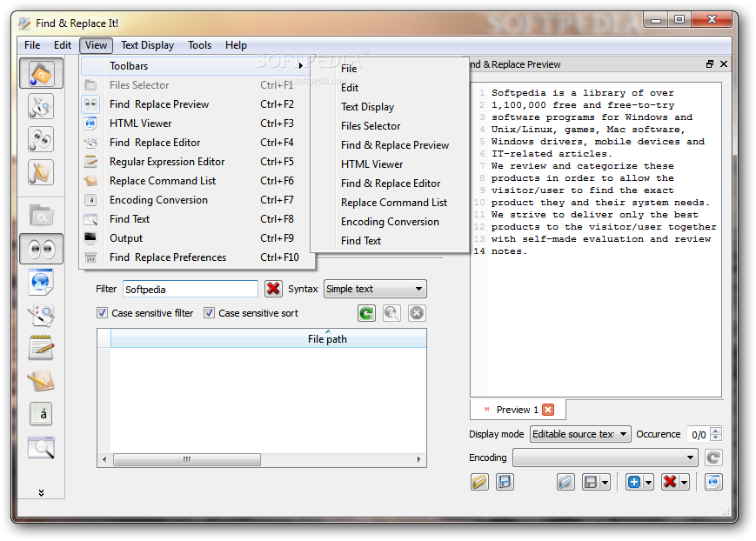Click the red X remove preview icon

[x=670, y=482]
